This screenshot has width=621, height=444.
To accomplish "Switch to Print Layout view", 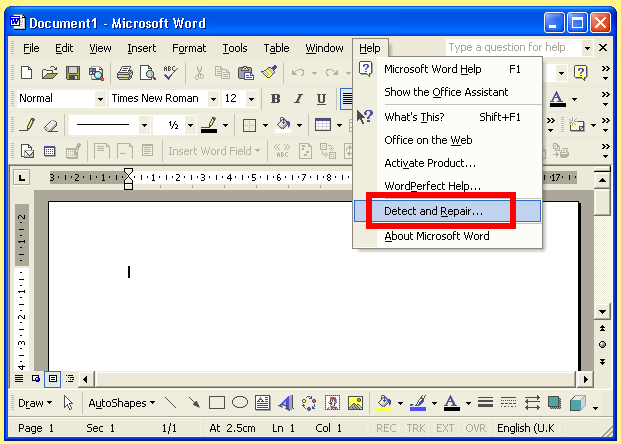I will pyautogui.click(x=52, y=379).
